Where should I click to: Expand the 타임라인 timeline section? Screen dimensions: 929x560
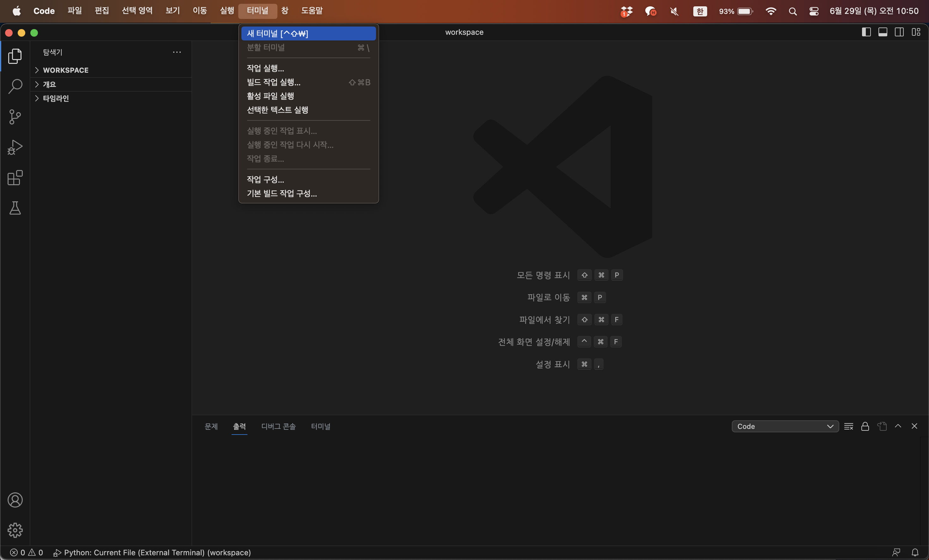coord(111,98)
